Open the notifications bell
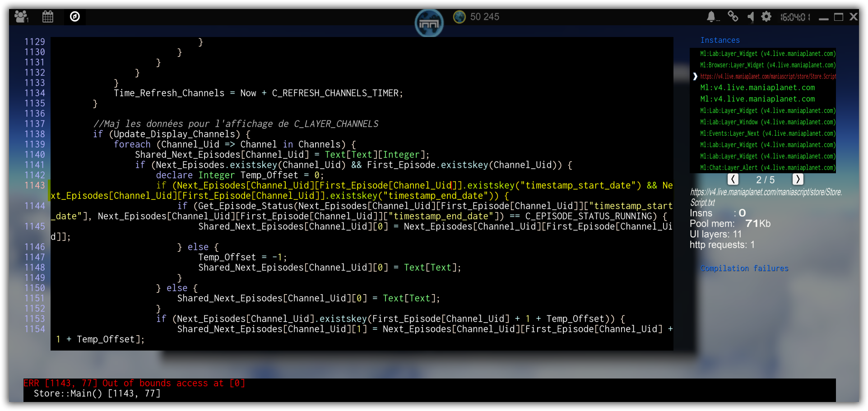 click(711, 17)
